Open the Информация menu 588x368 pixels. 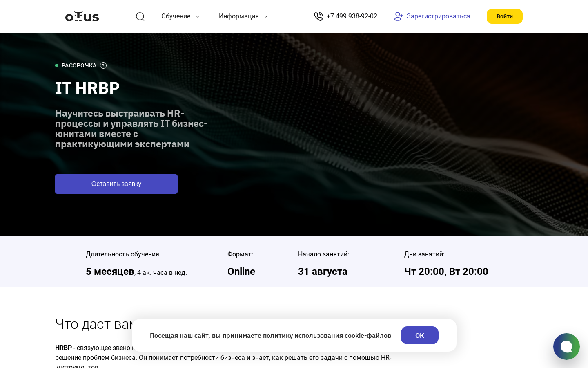[x=238, y=16]
